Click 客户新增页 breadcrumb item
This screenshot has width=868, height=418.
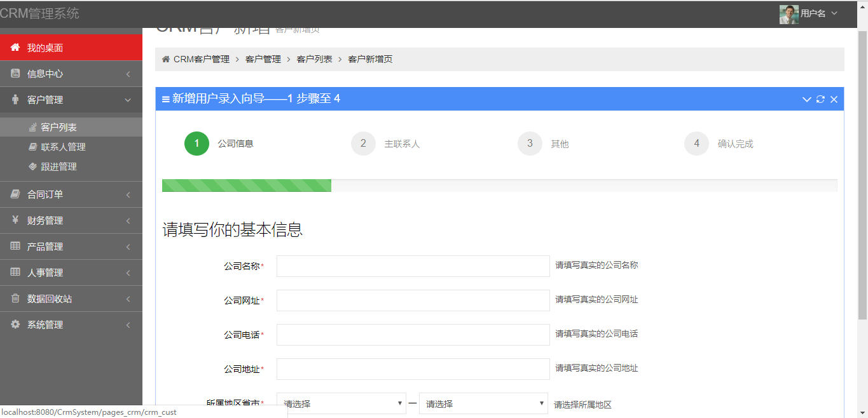(370, 59)
